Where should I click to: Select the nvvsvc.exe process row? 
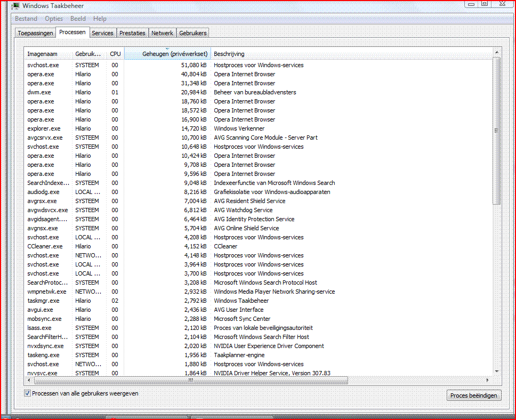[258, 373]
